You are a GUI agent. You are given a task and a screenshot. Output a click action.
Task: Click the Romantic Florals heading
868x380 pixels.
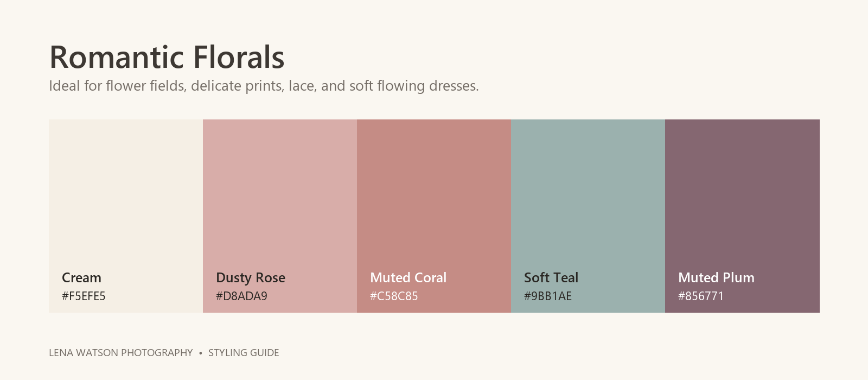pos(167,57)
